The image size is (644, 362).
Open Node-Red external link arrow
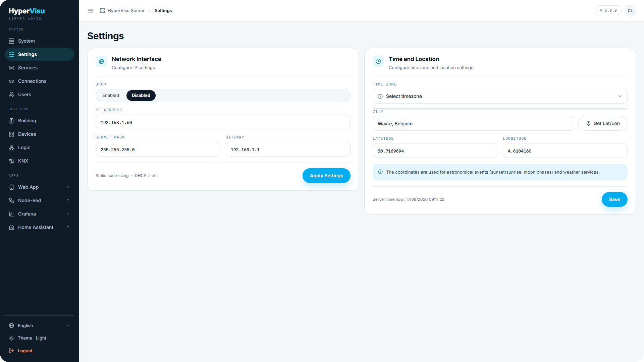68,200
